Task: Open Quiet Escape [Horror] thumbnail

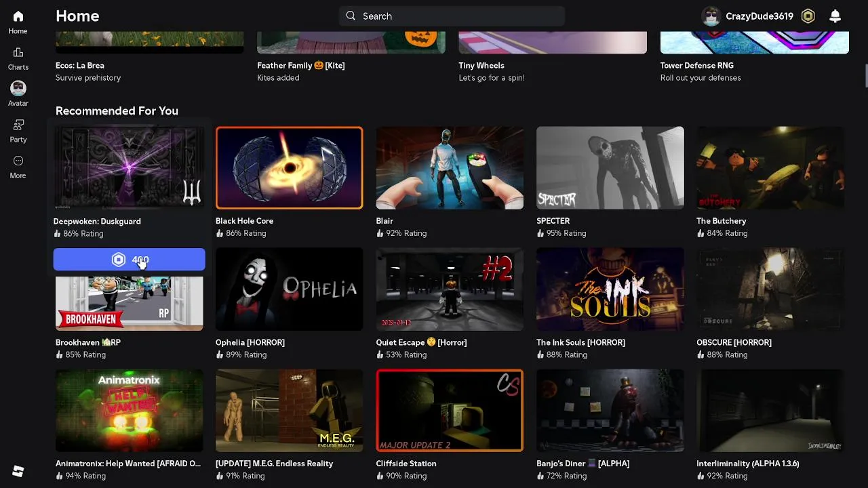Action: click(x=450, y=289)
